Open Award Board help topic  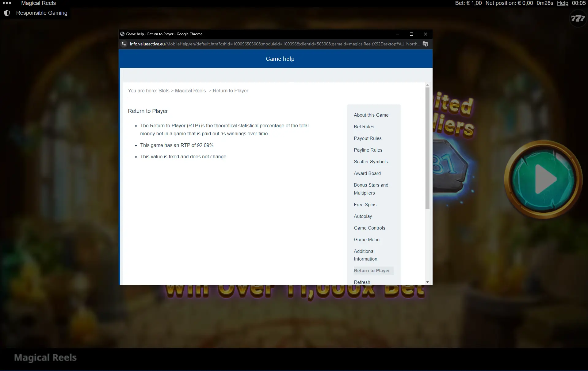(367, 173)
